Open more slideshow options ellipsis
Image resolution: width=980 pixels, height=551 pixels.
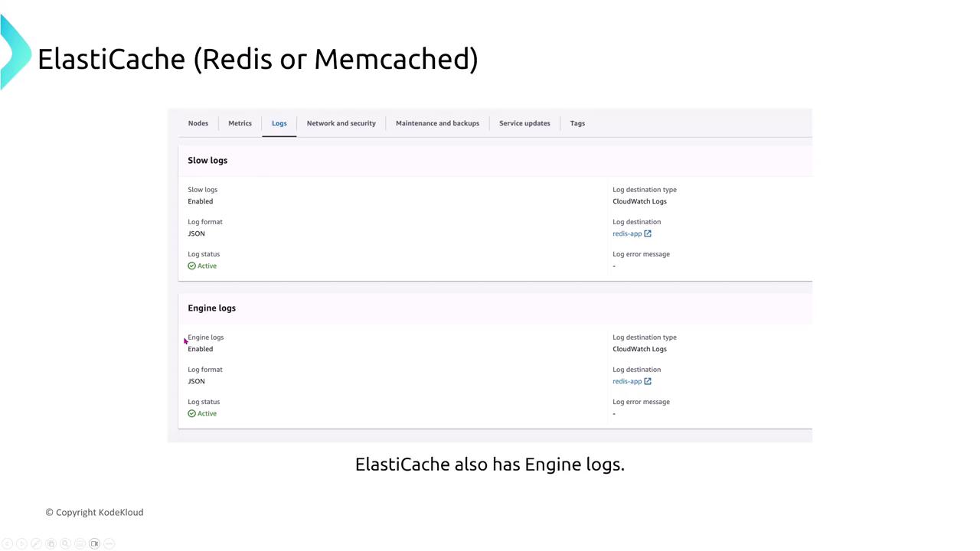[x=109, y=543]
